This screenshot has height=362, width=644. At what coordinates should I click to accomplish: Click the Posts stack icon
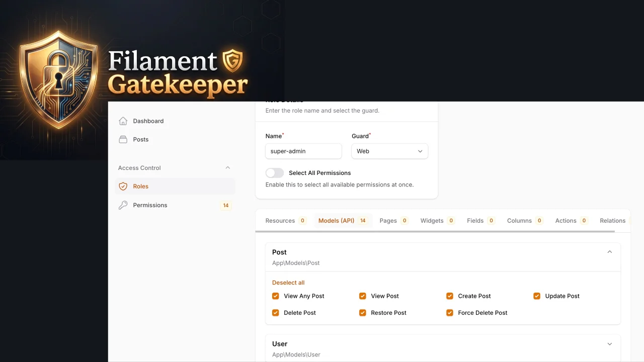point(123,139)
